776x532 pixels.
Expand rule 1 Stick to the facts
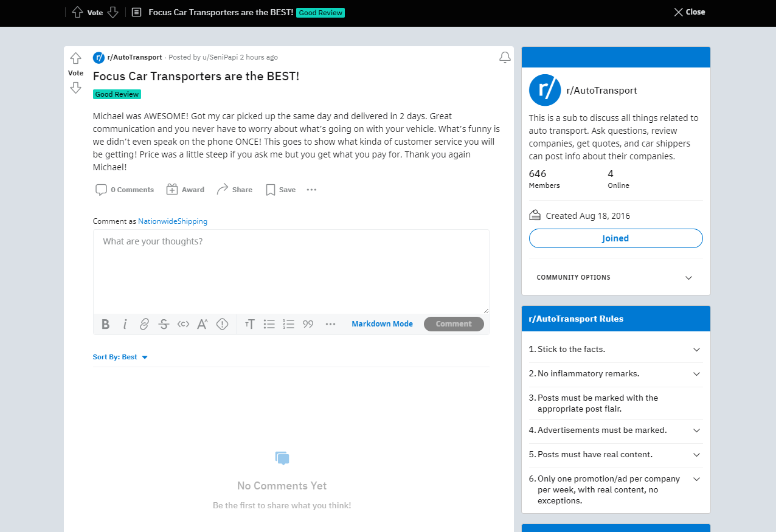coord(615,350)
